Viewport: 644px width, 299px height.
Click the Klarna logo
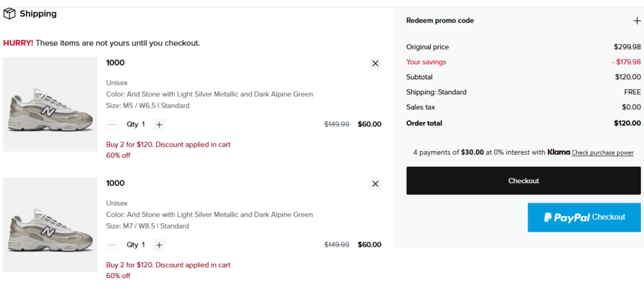click(558, 152)
